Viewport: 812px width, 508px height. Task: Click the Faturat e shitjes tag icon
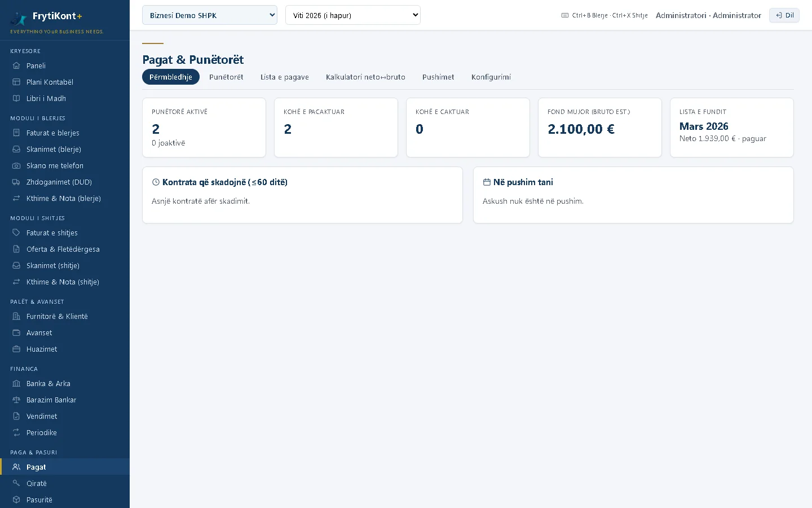coord(16,233)
